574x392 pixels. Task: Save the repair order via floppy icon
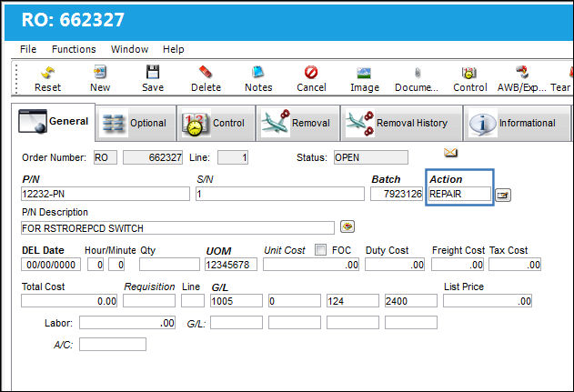click(153, 72)
